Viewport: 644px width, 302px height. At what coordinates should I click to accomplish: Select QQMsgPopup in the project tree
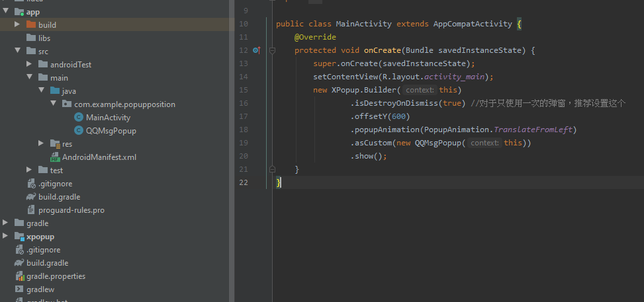tap(111, 130)
